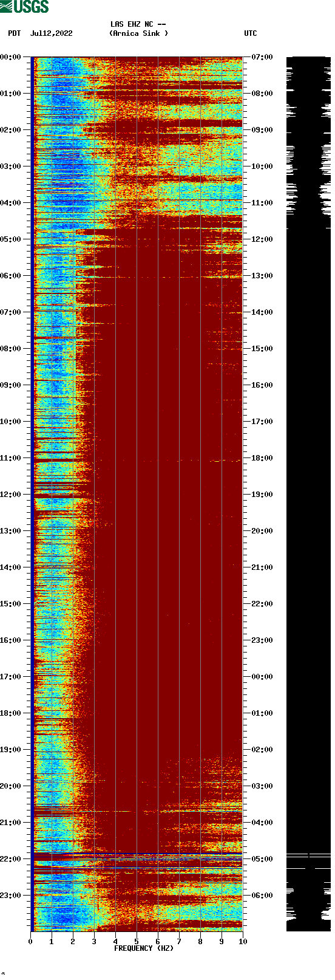Viewport: 335px width, 980px height.
Task: Click the 08:00 label on the UTC axis
Action: point(262,94)
